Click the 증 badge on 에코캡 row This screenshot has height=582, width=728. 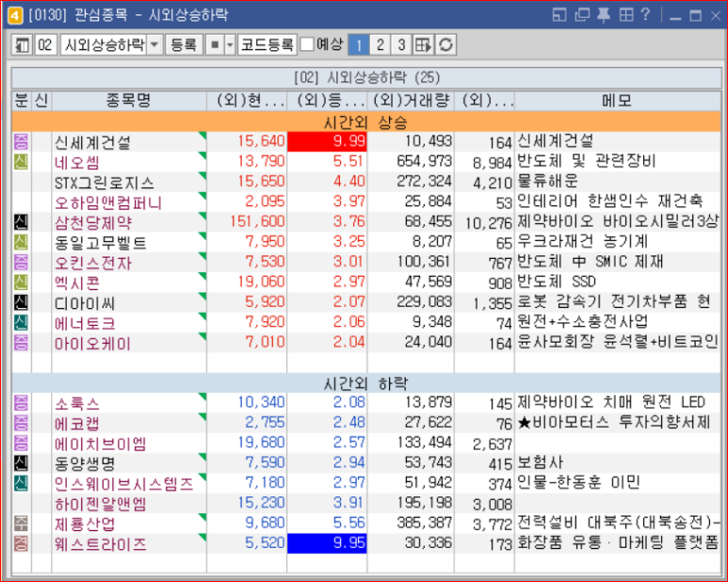[21, 423]
